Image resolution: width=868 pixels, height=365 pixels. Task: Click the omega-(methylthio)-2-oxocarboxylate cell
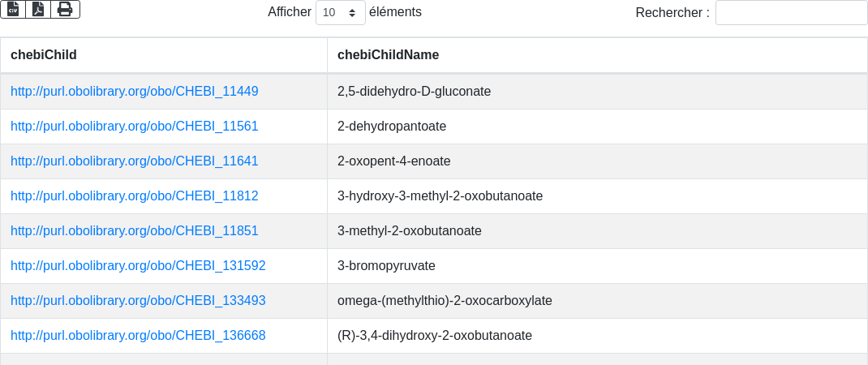pyautogui.click(x=445, y=301)
